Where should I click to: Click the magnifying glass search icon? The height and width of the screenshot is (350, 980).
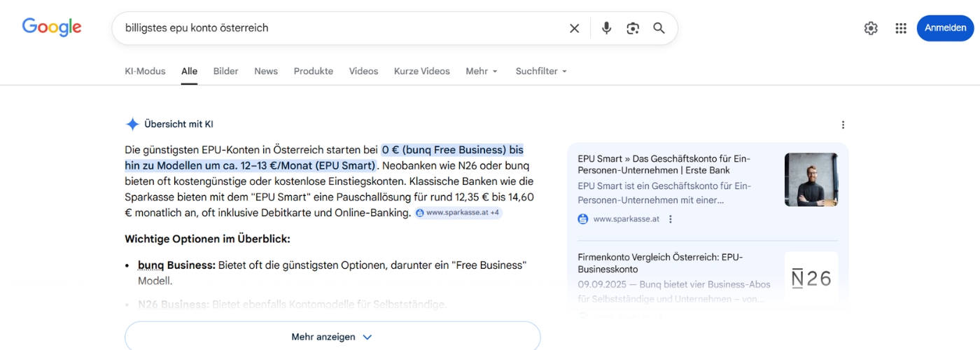659,28
